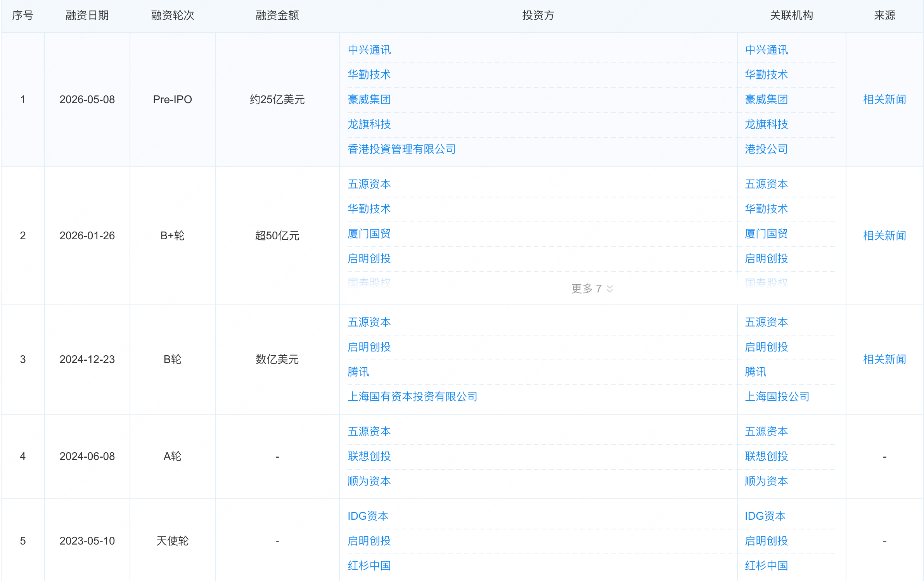Expand the 更多 7 investors list
924x581 pixels.
point(592,289)
